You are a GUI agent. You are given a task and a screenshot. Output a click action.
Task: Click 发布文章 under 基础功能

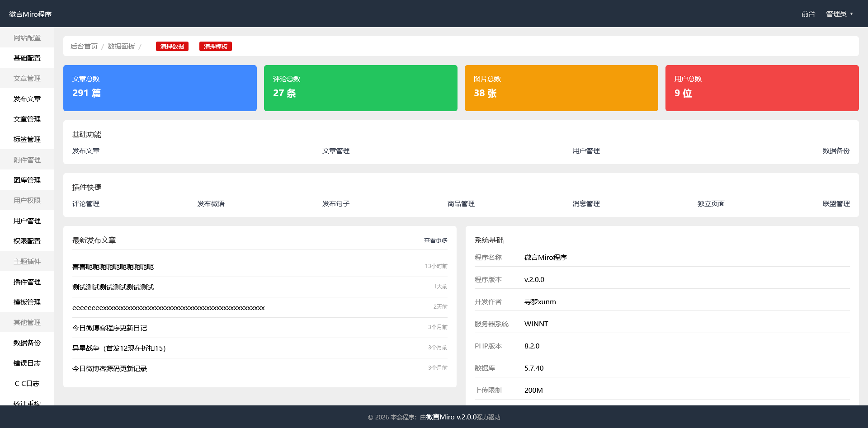coord(86,151)
